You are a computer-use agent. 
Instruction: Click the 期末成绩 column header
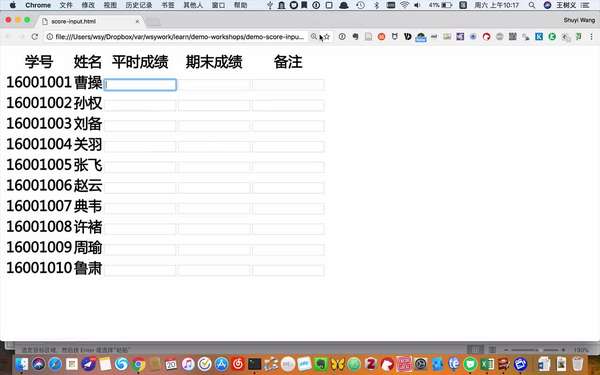pyautogui.click(x=214, y=62)
